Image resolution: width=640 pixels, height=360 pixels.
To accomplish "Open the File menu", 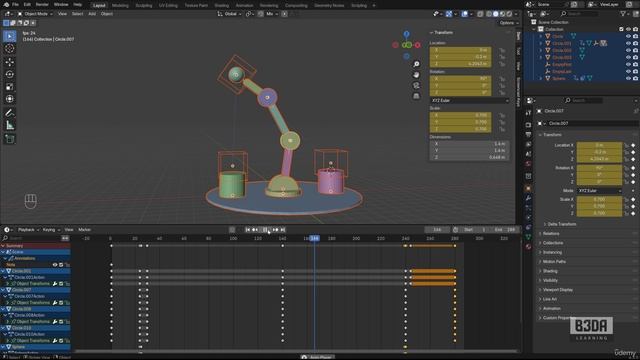I will pyautogui.click(x=15, y=4).
